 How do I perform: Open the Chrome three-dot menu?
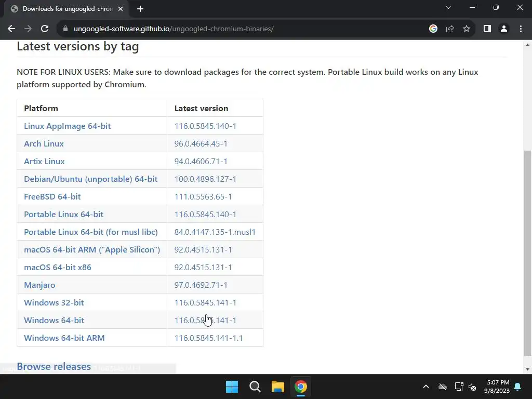521,29
